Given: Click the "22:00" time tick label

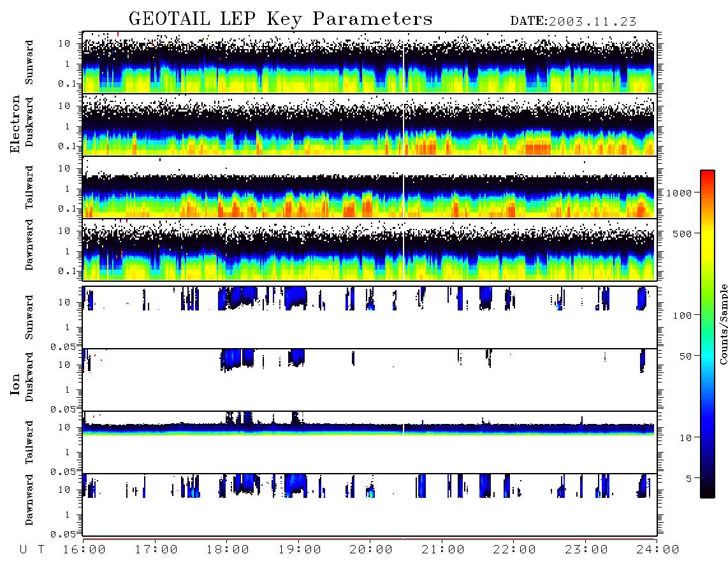Looking at the screenshot, I should pyautogui.click(x=515, y=550).
